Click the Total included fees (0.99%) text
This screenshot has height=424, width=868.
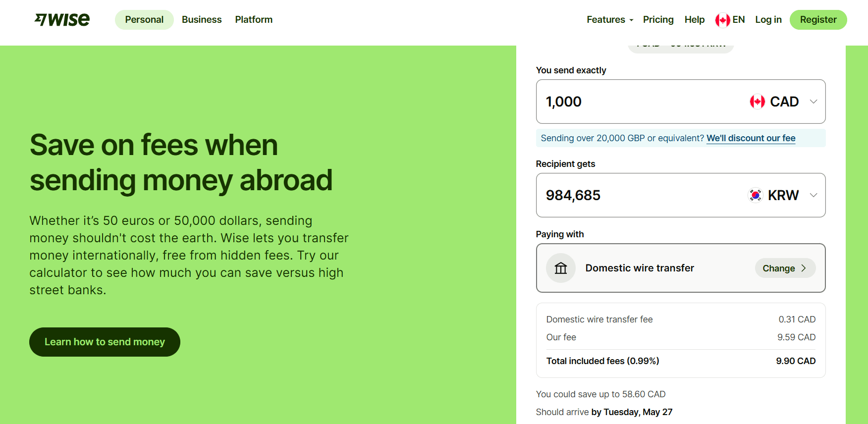pos(602,361)
